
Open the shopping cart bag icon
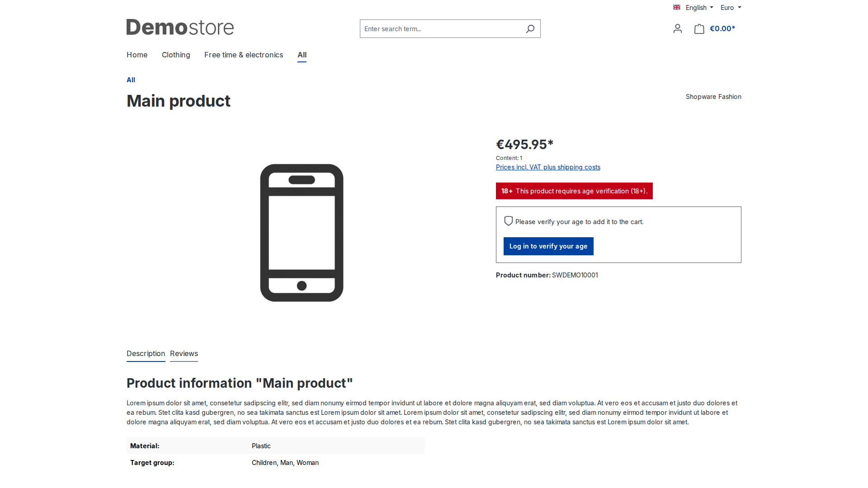click(x=699, y=29)
